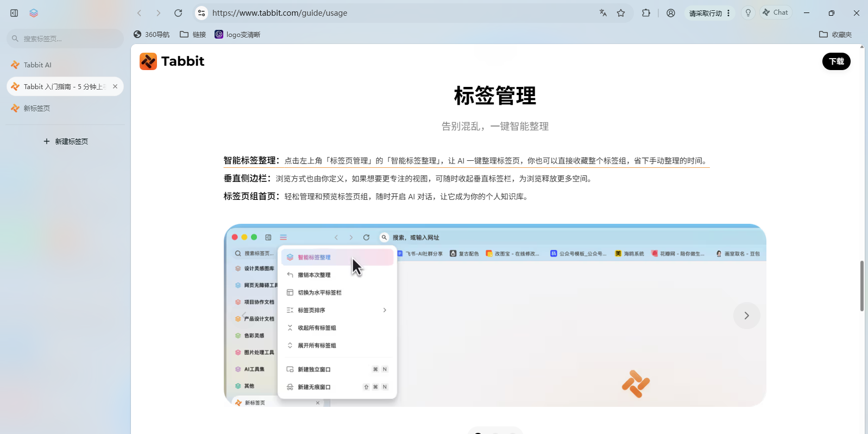Click the 垂直侧边栏 description line
Screen dimensions: 868x434
click(408, 178)
